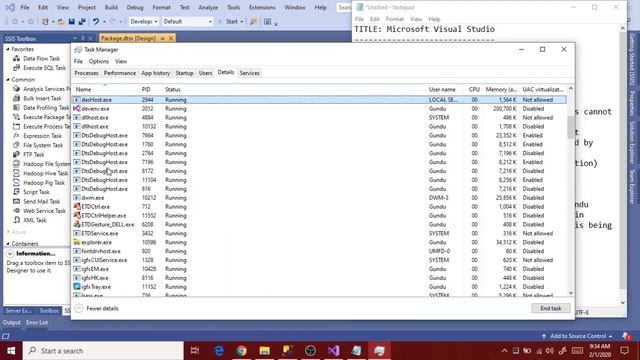Click the Visual Studio taskbar icon
Viewport: 640px width, 360px height.
(x=333, y=351)
